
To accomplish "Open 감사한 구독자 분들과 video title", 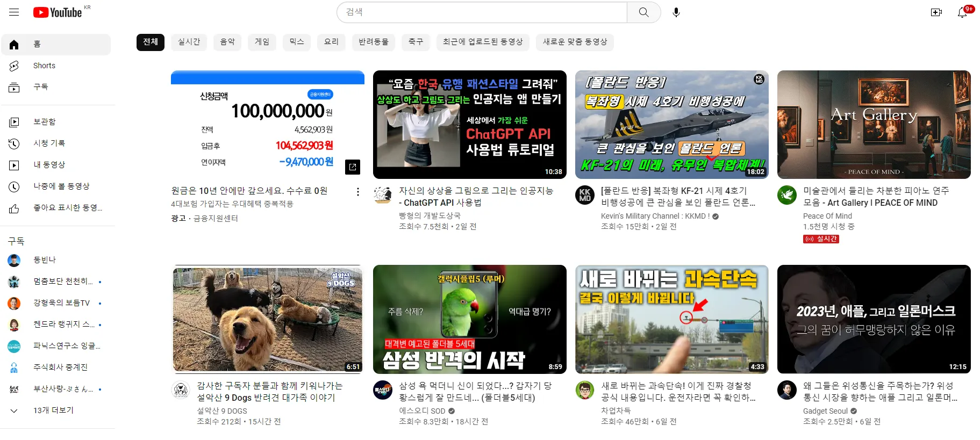I will point(270,392).
